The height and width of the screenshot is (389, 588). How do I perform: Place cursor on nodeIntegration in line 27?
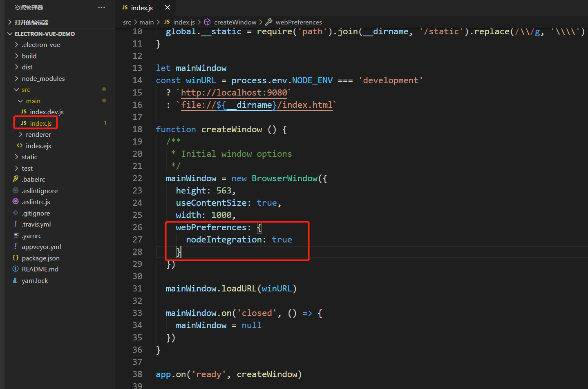[x=224, y=240]
